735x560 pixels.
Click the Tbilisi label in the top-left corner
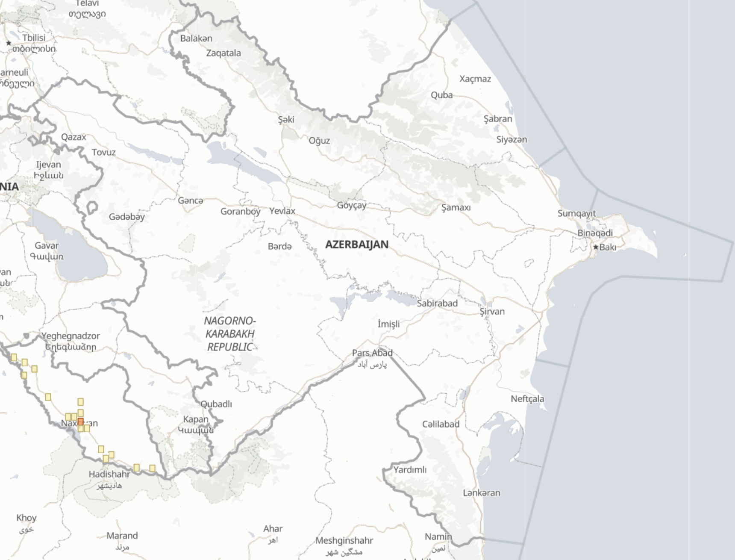pos(35,38)
